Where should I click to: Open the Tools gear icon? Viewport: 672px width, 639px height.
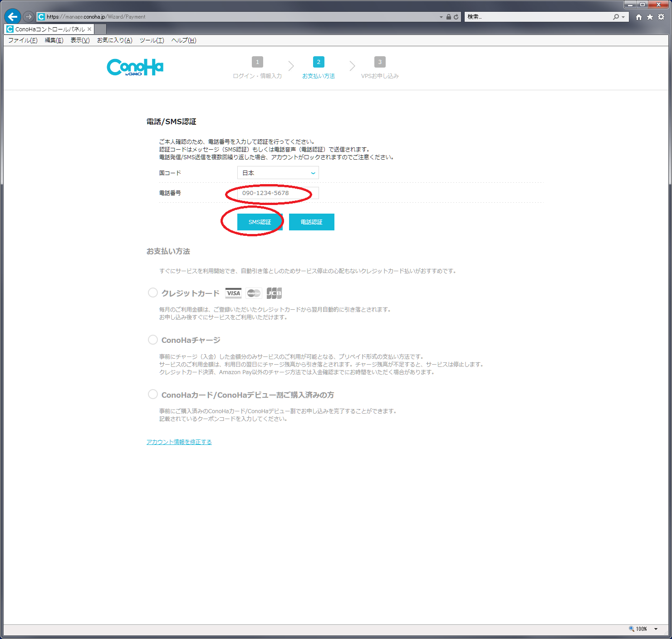point(661,17)
